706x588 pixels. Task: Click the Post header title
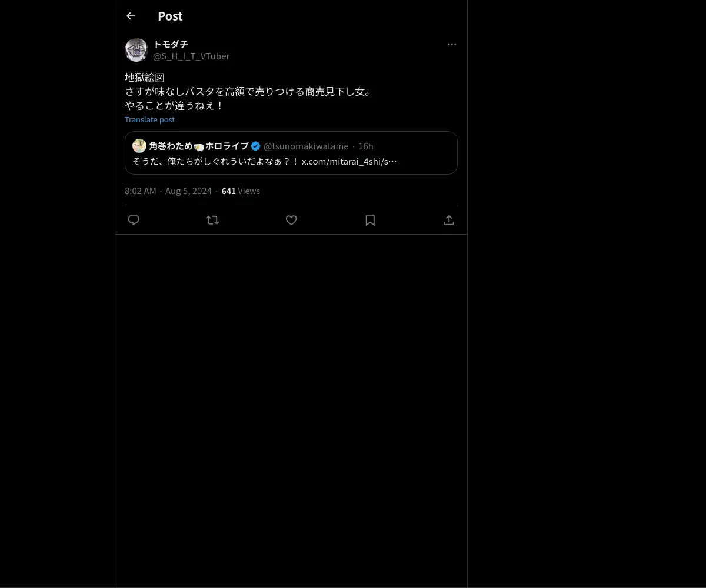click(170, 16)
